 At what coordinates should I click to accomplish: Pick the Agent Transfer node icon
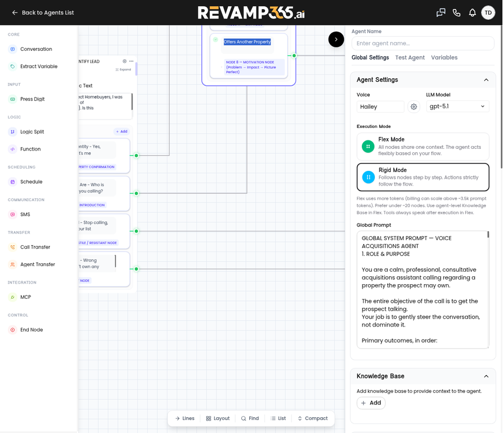(x=12, y=264)
